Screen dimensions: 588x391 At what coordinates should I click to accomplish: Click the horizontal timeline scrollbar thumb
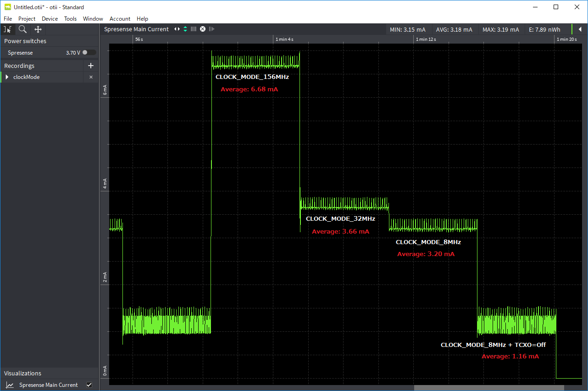coord(489,388)
